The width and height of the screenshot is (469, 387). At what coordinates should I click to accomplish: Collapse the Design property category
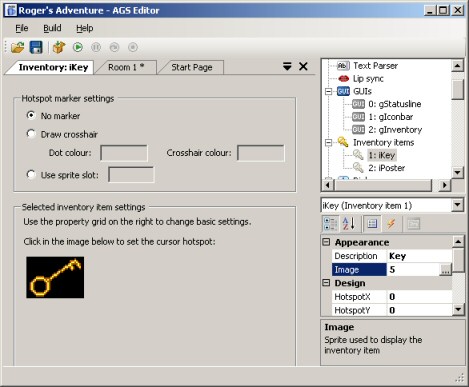[326, 283]
